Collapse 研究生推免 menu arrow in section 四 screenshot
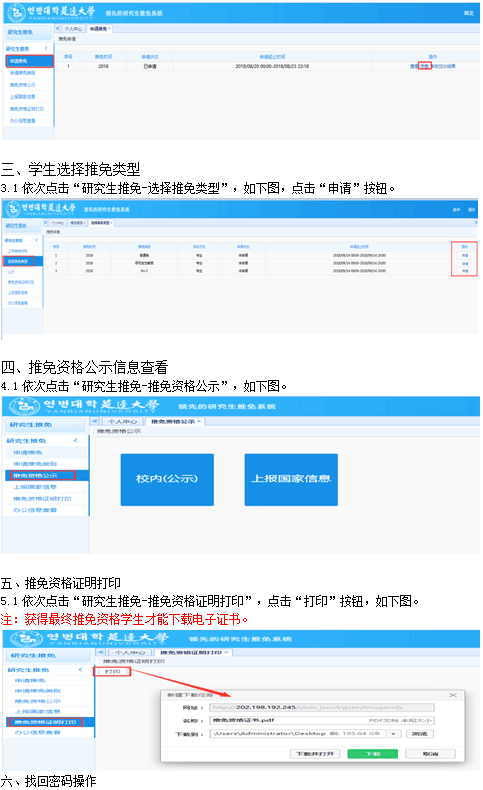Screen dimensions: 483x790 point(76,440)
